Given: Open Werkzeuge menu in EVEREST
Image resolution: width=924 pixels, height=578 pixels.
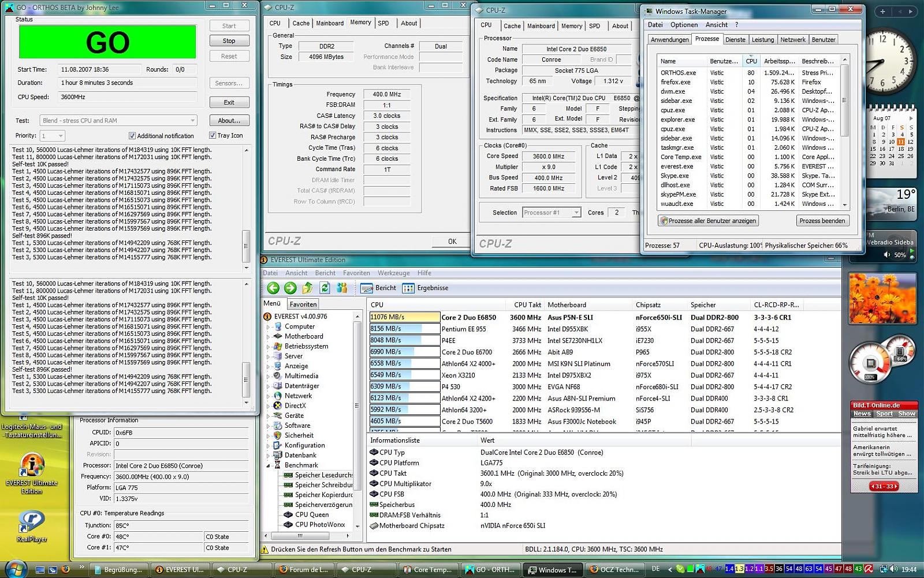Looking at the screenshot, I should click(393, 273).
